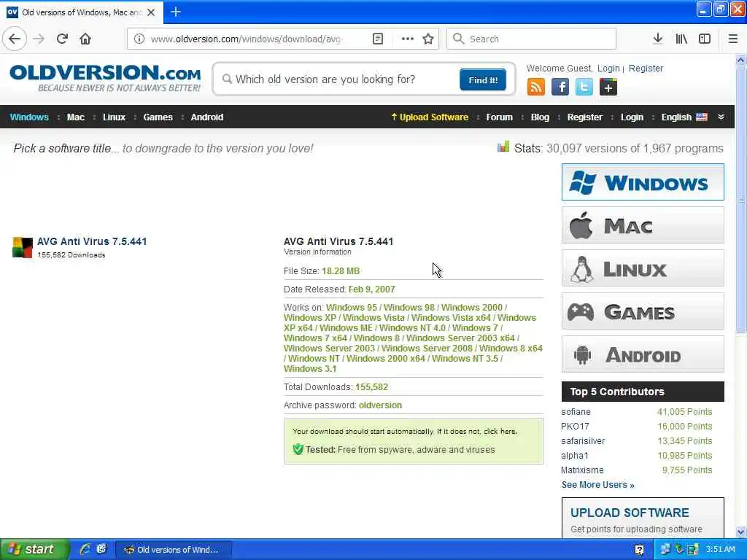Open a new tab with the plus button
This screenshot has width=747, height=560.
176,12
